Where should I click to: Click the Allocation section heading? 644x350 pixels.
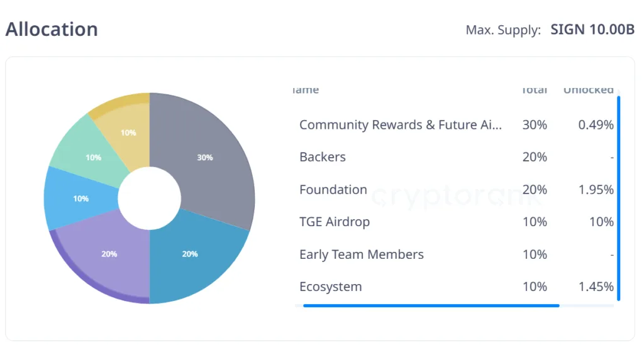[52, 30]
